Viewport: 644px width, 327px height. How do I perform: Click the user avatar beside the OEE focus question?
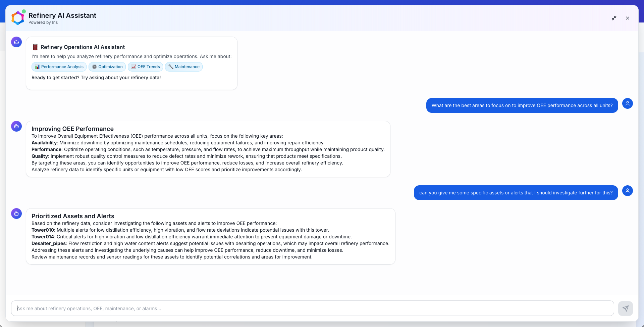tap(627, 103)
